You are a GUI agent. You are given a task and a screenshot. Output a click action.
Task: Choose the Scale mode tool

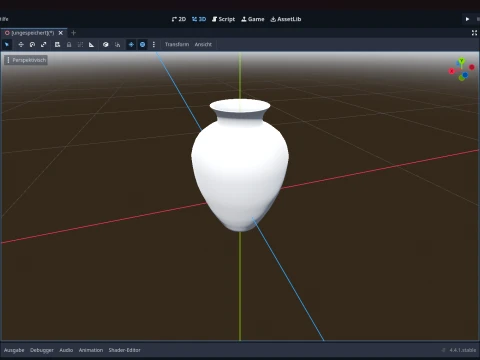pos(44,44)
